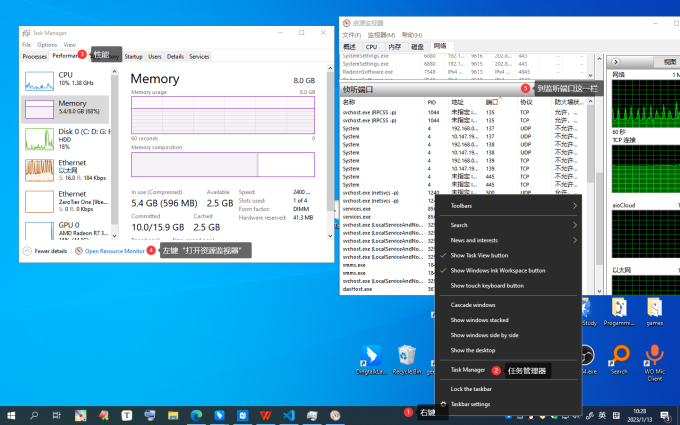Image resolution: width=680 pixels, height=425 pixels.
Task: Switch to Visual Studio Code on taskbar
Action: (x=289, y=415)
